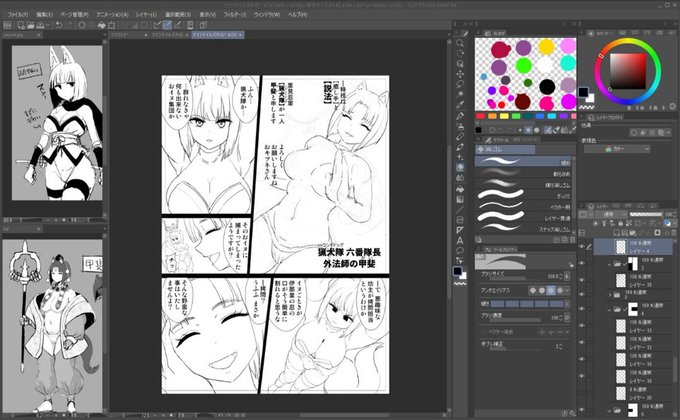The image size is (680, 420).
Task: Select the Auto select wand tool
Action: tap(460, 95)
